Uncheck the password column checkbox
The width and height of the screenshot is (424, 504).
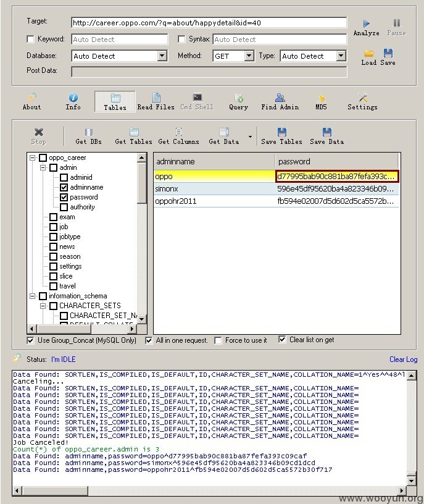(x=64, y=198)
